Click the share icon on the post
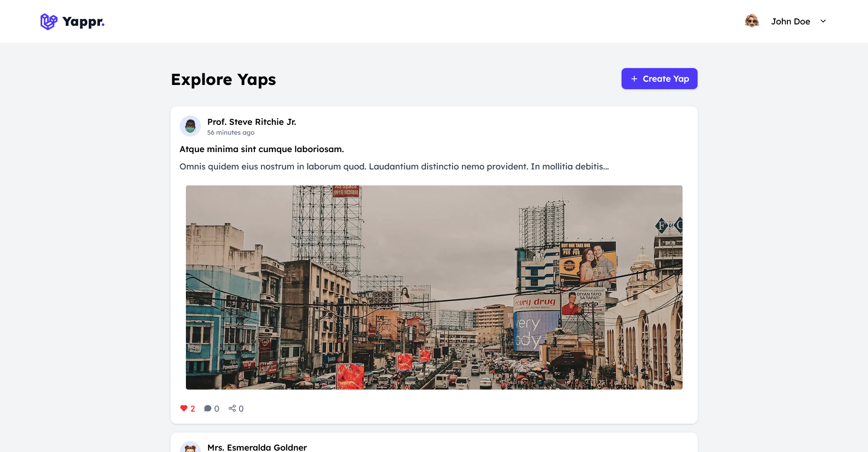 click(232, 408)
